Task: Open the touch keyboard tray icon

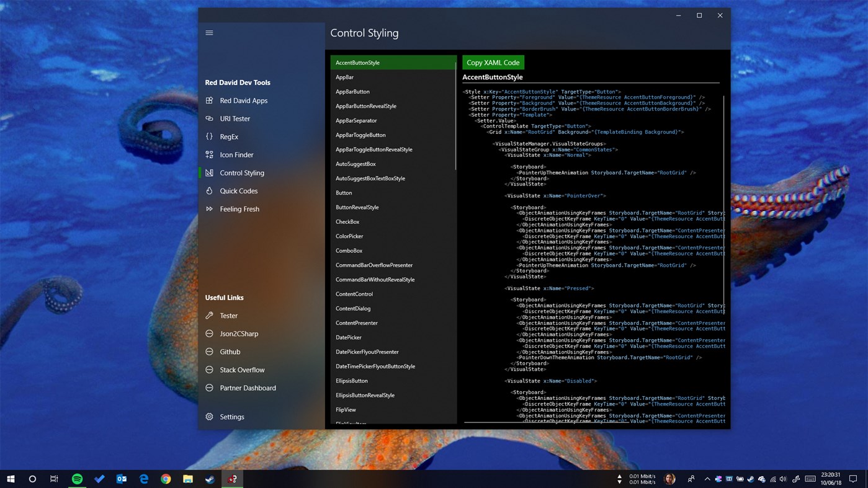Action: pyautogui.click(x=810, y=479)
